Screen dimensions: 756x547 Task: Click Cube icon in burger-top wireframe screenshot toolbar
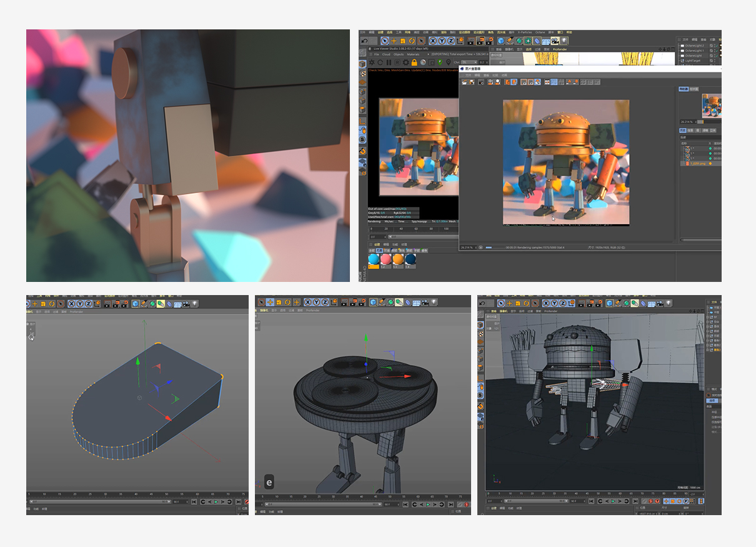pos(373,303)
